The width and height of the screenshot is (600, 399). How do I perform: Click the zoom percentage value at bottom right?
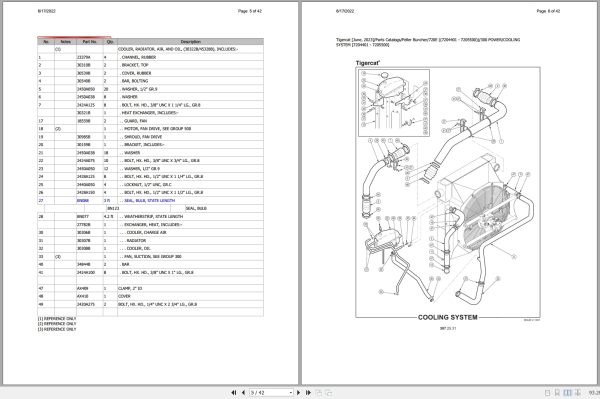[594, 392]
